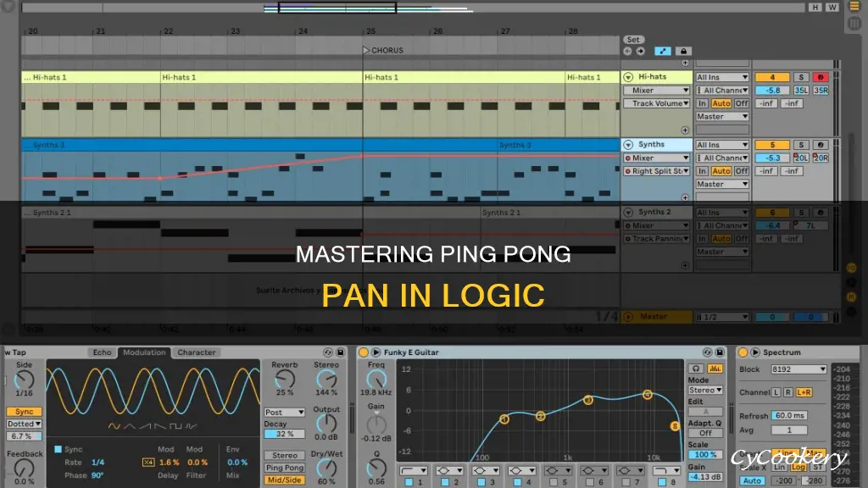Click the H height zoom button
This screenshot has height=488, width=868.
(x=815, y=7)
